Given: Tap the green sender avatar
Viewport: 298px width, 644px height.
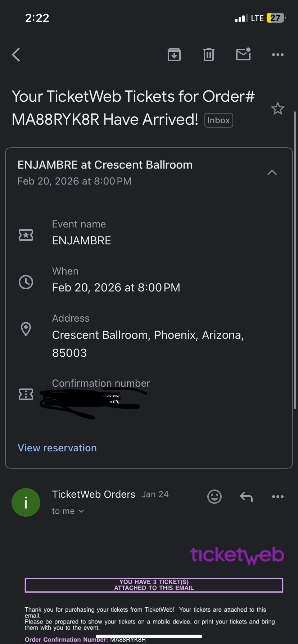Looking at the screenshot, I should pyautogui.click(x=26, y=502).
